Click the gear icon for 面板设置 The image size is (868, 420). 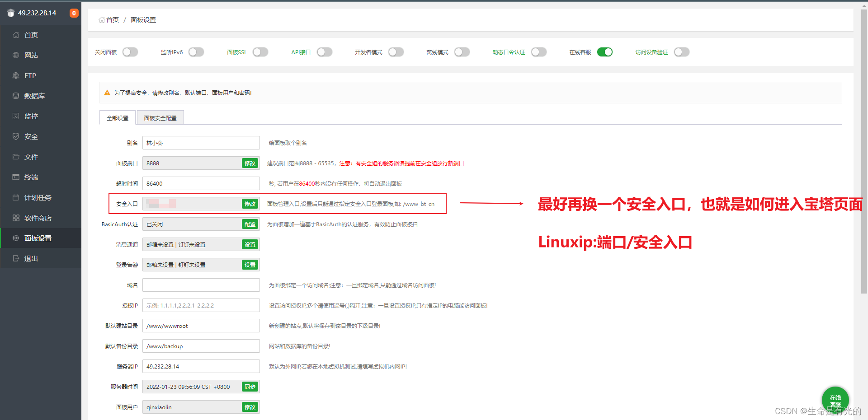(x=16, y=238)
